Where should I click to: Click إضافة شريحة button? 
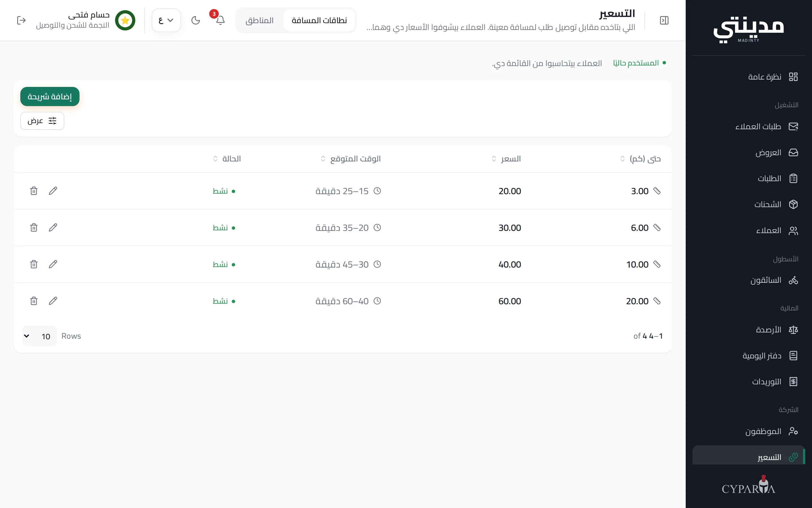click(50, 97)
